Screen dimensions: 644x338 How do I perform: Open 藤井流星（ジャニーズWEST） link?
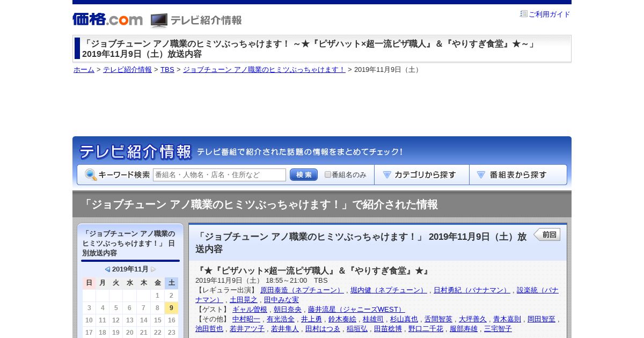pos(356,310)
